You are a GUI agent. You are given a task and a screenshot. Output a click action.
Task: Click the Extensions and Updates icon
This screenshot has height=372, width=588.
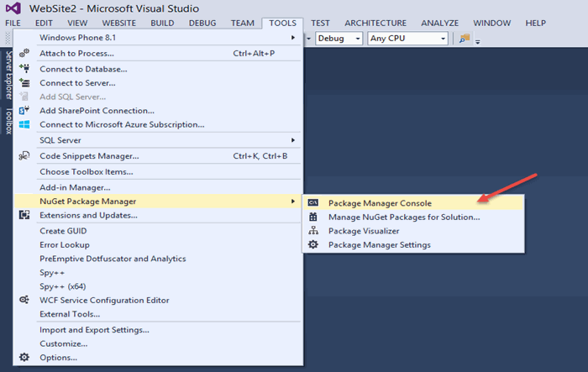(24, 215)
